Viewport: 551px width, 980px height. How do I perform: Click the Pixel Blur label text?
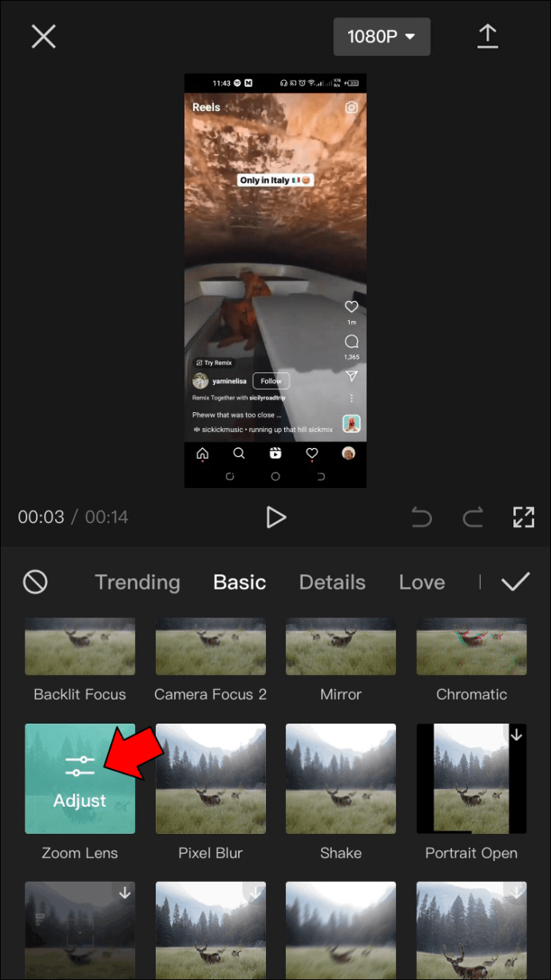point(210,853)
